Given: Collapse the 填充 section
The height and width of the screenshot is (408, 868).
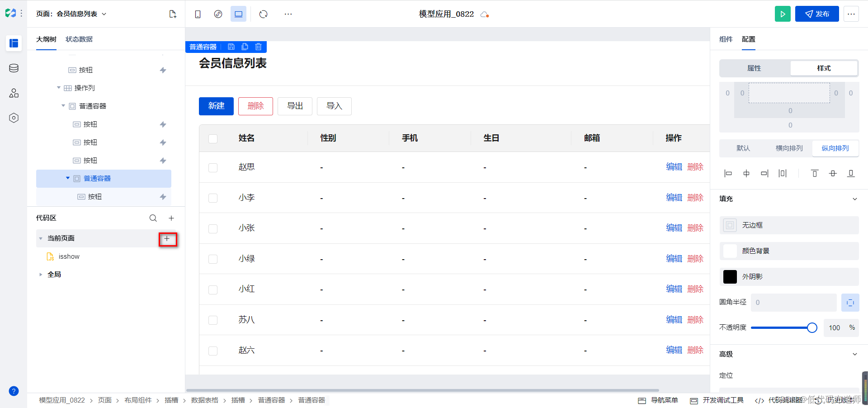Looking at the screenshot, I should point(855,199).
